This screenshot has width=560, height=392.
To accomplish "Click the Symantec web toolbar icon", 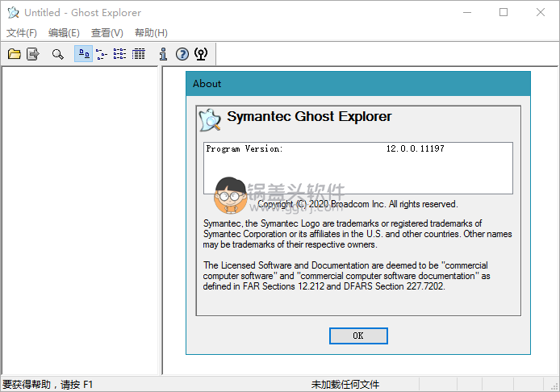I will (201, 54).
